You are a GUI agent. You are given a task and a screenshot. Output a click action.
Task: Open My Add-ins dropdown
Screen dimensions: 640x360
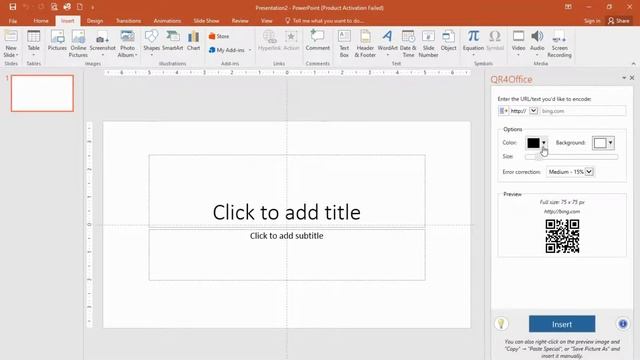click(230, 50)
